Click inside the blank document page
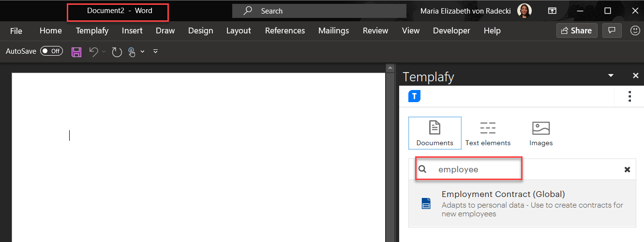Image resolution: width=644 pixels, height=242 pixels. coord(198,157)
